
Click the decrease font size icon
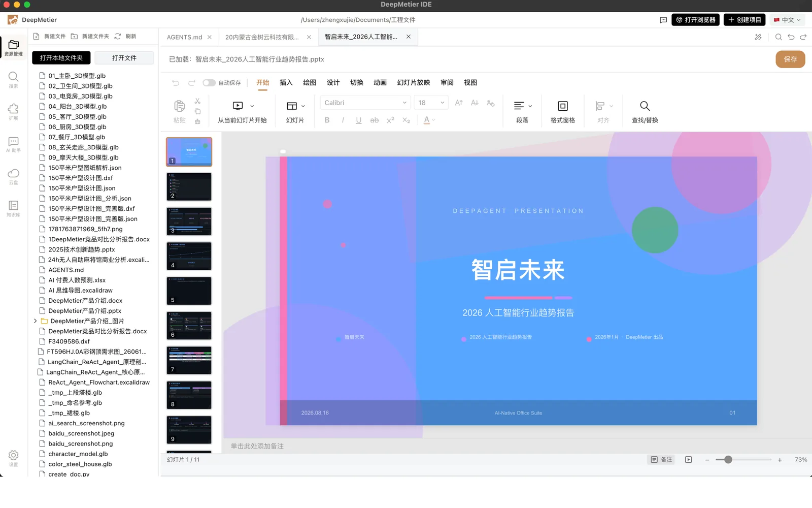[475, 103]
